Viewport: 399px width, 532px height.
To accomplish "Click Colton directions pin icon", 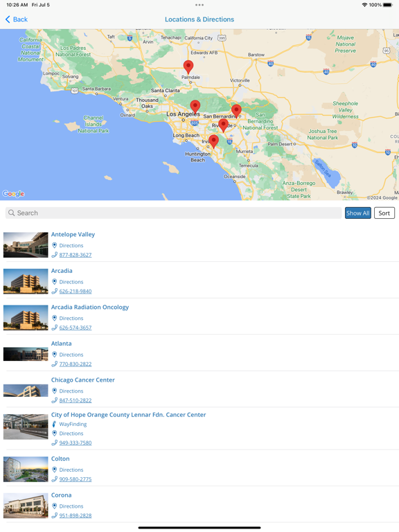I will 54,470.
